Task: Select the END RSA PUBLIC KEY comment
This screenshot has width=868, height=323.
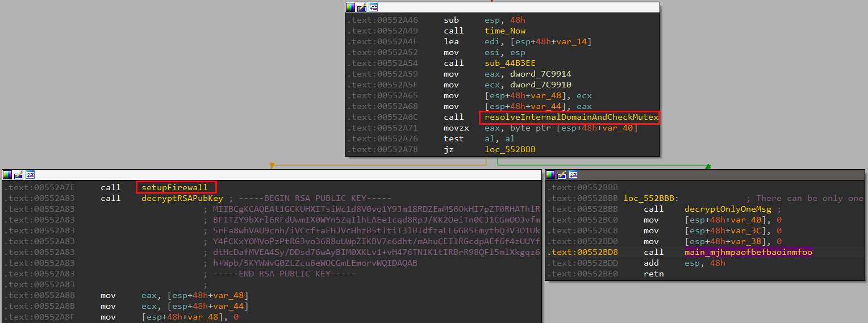Action: [284, 274]
